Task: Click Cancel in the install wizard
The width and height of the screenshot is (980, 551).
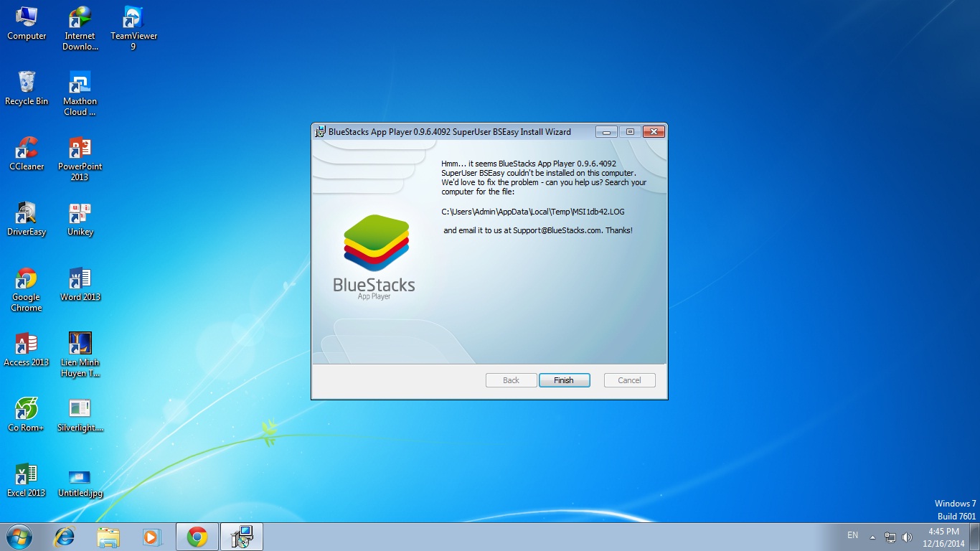Action: (629, 380)
